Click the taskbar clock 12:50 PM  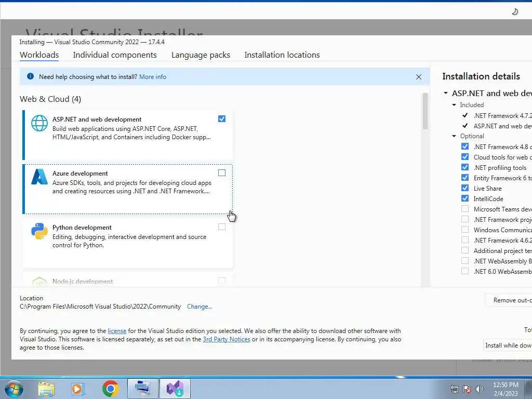point(506,385)
